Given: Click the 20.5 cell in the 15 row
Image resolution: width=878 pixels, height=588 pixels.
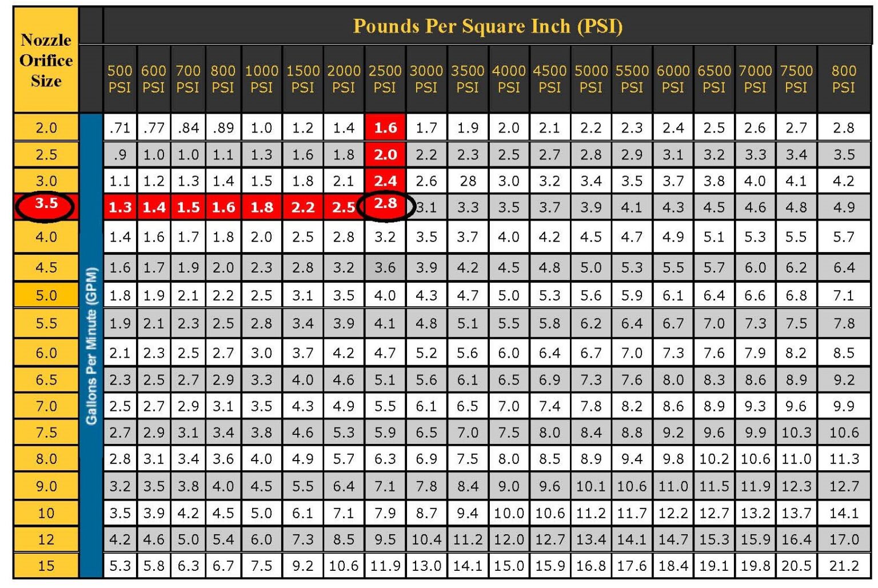Looking at the screenshot, I should pyautogui.click(x=796, y=566).
